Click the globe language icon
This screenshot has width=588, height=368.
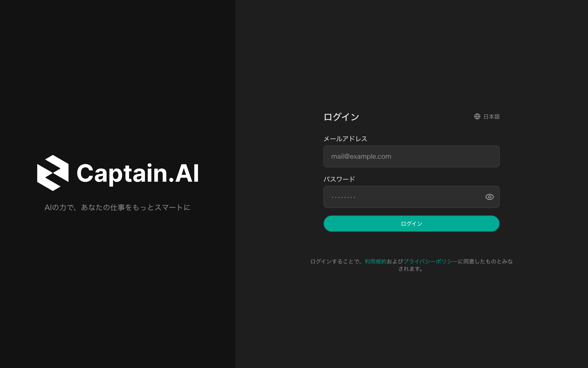(477, 117)
